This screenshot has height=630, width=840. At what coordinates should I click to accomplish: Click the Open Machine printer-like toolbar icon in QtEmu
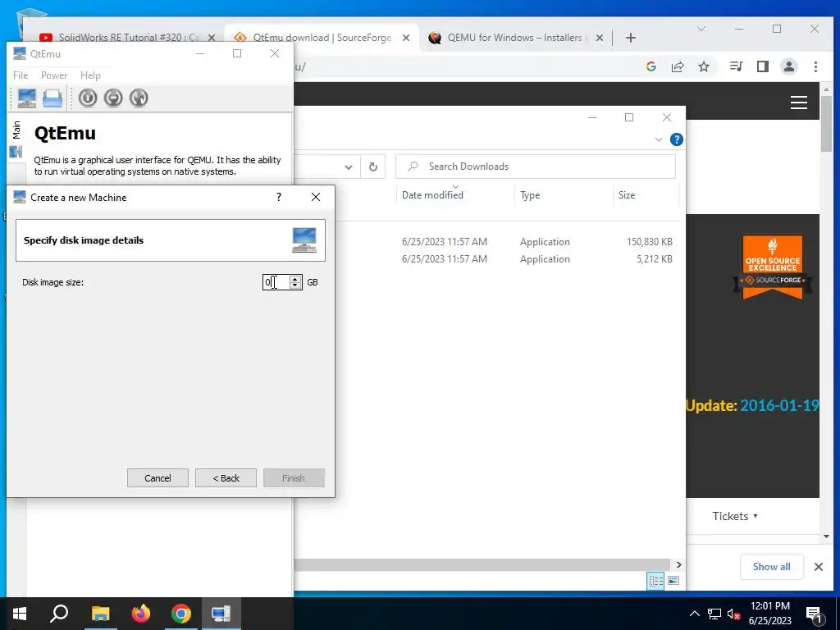(x=52, y=98)
